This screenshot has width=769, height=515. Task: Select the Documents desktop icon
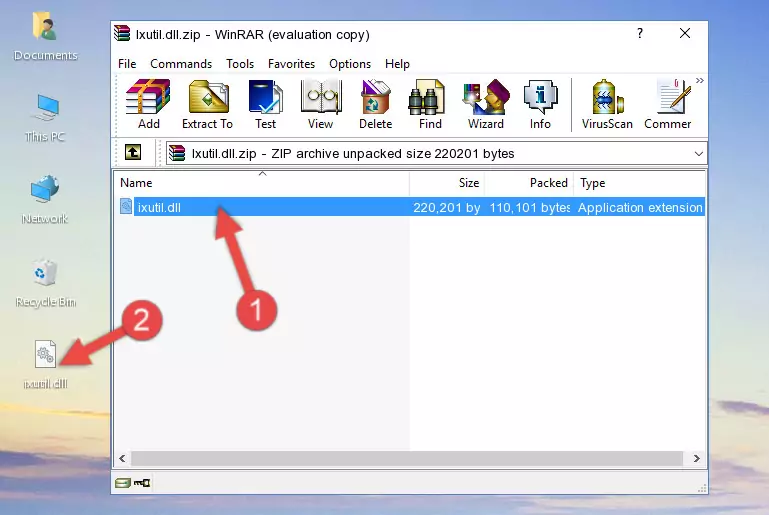pyautogui.click(x=46, y=37)
